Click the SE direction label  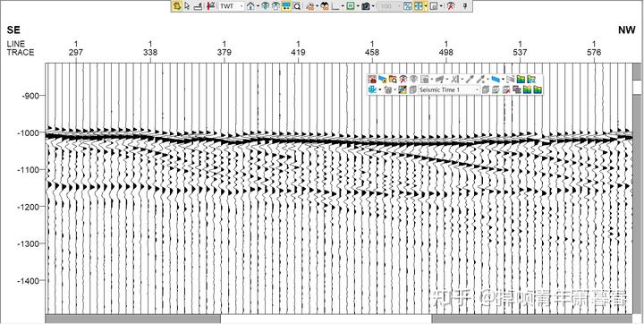tap(14, 30)
